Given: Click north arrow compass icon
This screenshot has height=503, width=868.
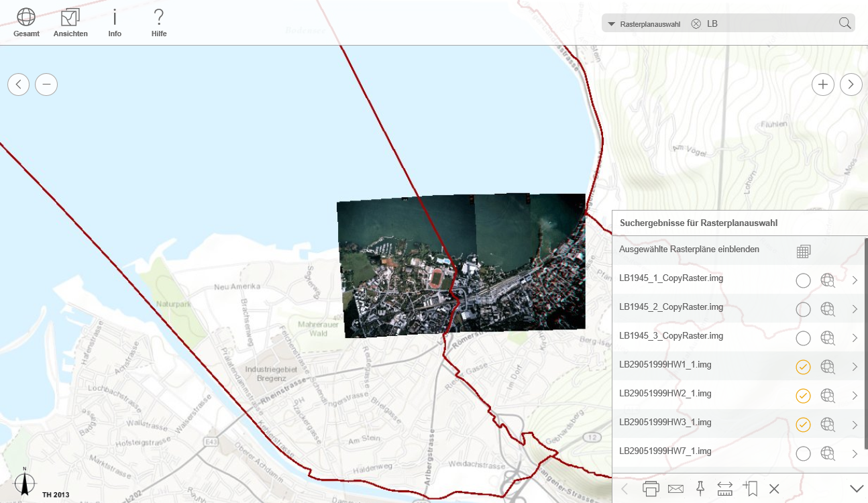Looking at the screenshot, I should point(25,483).
